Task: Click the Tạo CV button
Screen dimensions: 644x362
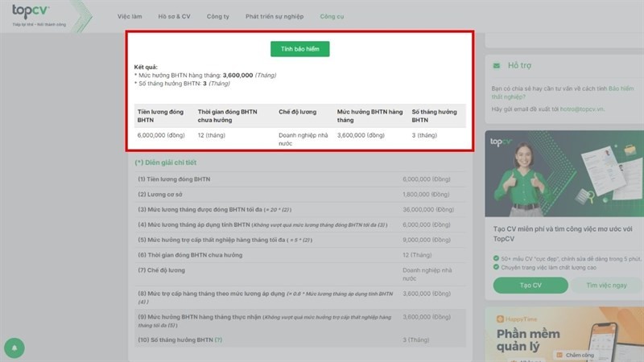Action: pos(530,286)
